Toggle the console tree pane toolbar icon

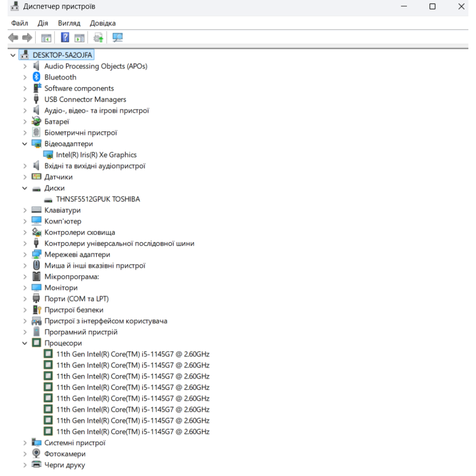(46, 38)
